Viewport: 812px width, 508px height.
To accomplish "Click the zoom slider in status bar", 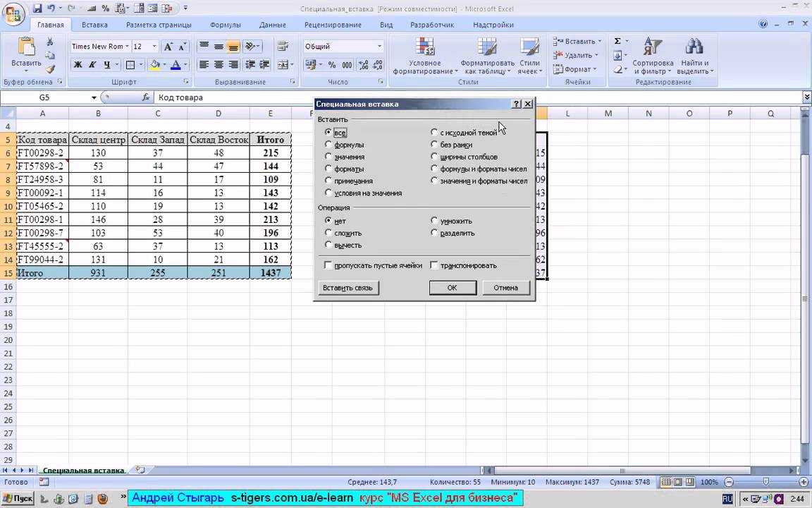I will coord(766,482).
